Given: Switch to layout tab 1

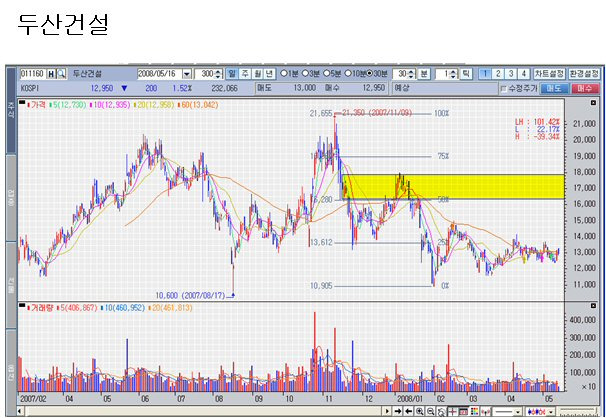Looking at the screenshot, I should pyautogui.click(x=485, y=73).
